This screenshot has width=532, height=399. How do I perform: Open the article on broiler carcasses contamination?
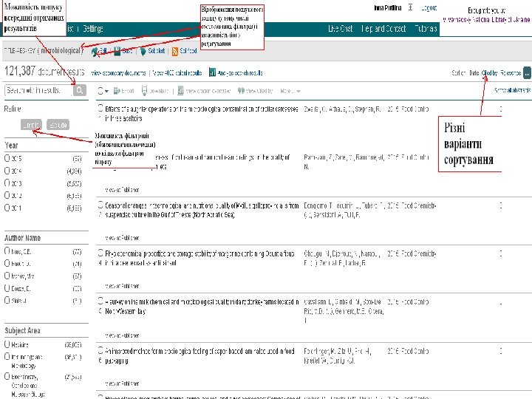tap(202, 114)
